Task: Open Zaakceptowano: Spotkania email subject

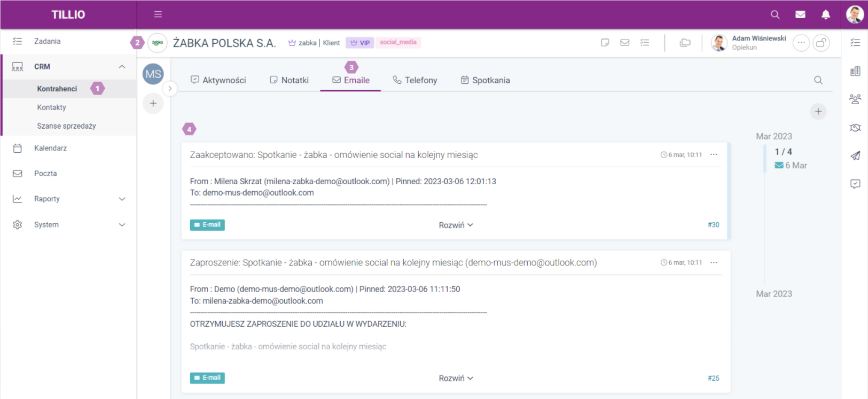Action: coord(334,155)
